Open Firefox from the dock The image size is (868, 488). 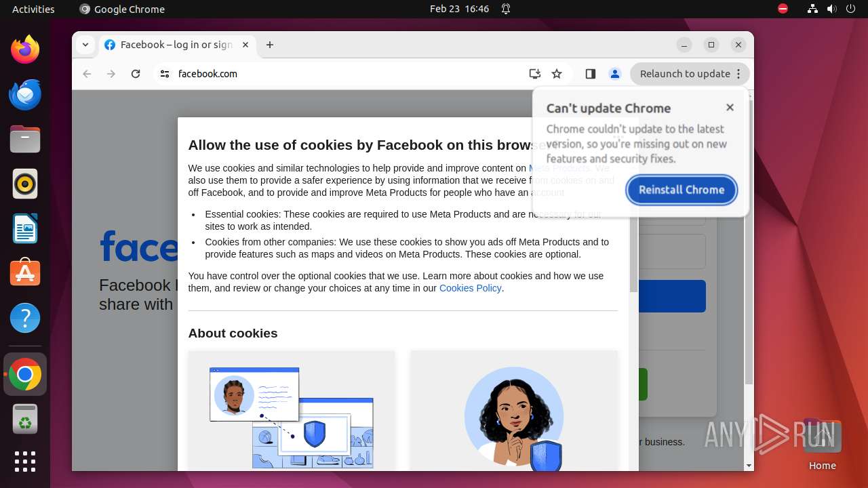(25, 49)
